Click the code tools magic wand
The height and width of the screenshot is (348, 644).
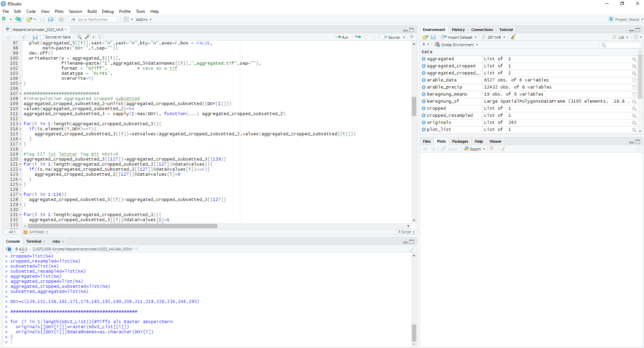click(88, 37)
